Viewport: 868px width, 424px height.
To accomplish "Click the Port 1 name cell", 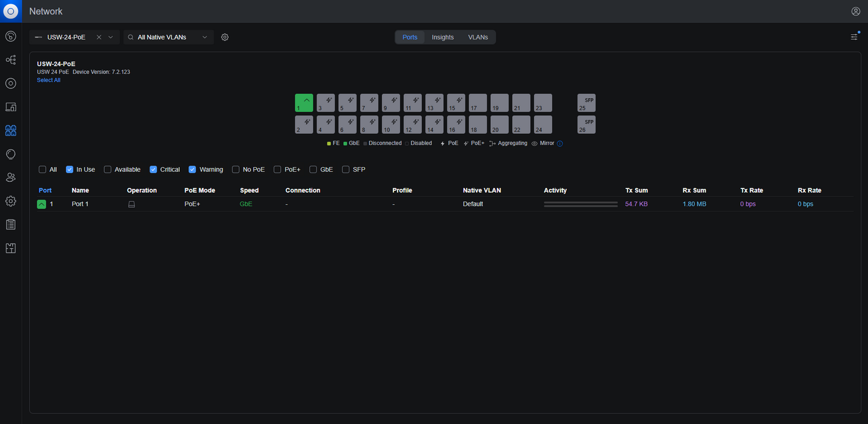I will coord(80,204).
